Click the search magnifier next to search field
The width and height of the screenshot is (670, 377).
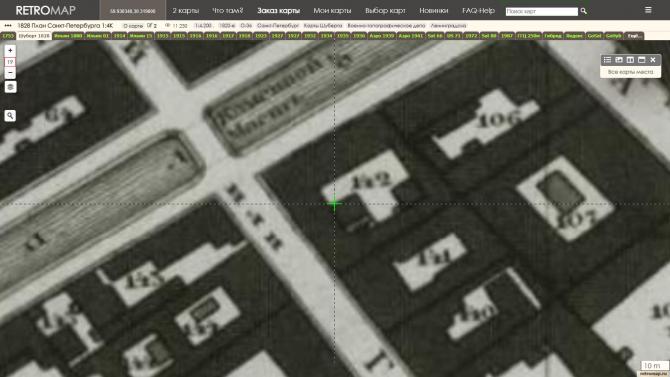[x=583, y=11]
